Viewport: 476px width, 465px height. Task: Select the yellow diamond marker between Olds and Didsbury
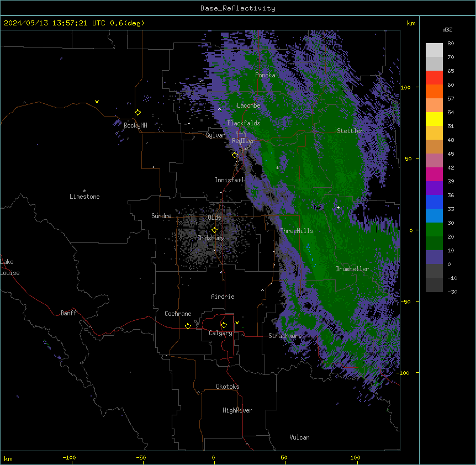point(214,230)
